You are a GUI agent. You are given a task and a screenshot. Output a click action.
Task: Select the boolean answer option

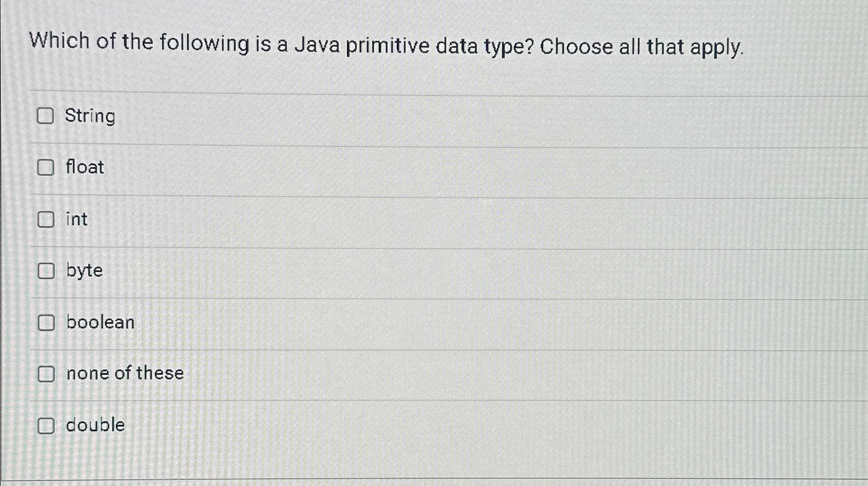100,322
